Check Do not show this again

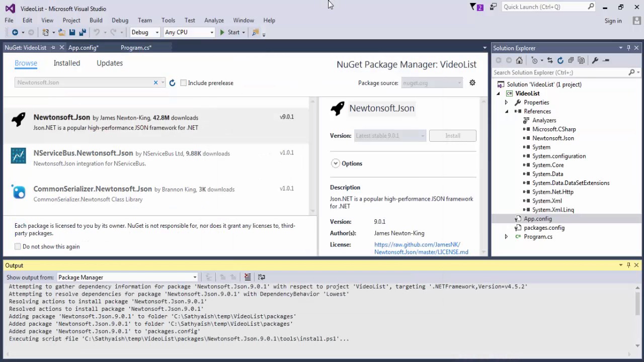[x=18, y=246]
